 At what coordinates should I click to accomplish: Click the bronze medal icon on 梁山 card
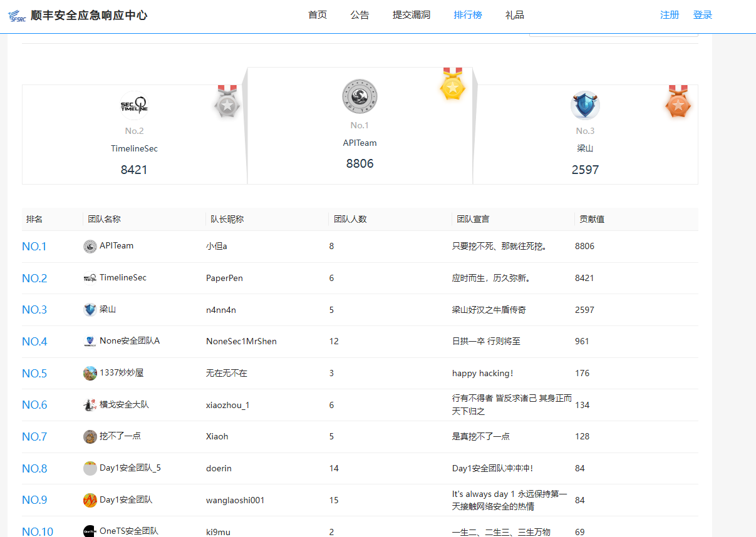coord(678,102)
